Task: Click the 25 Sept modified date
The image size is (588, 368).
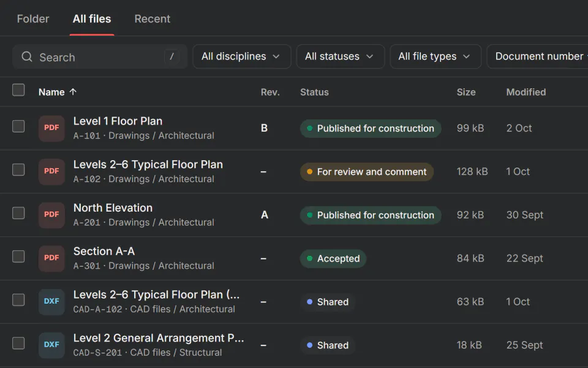Action: (525, 345)
